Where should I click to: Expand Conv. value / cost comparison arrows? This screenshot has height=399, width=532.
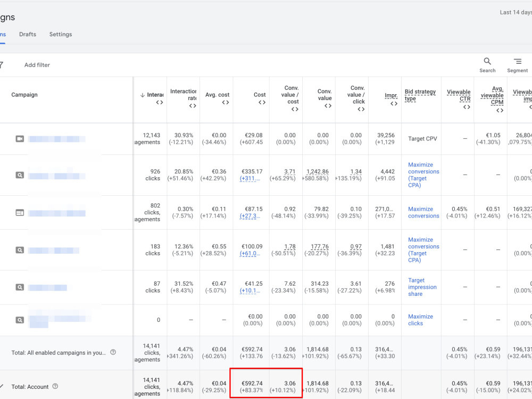coord(295,109)
